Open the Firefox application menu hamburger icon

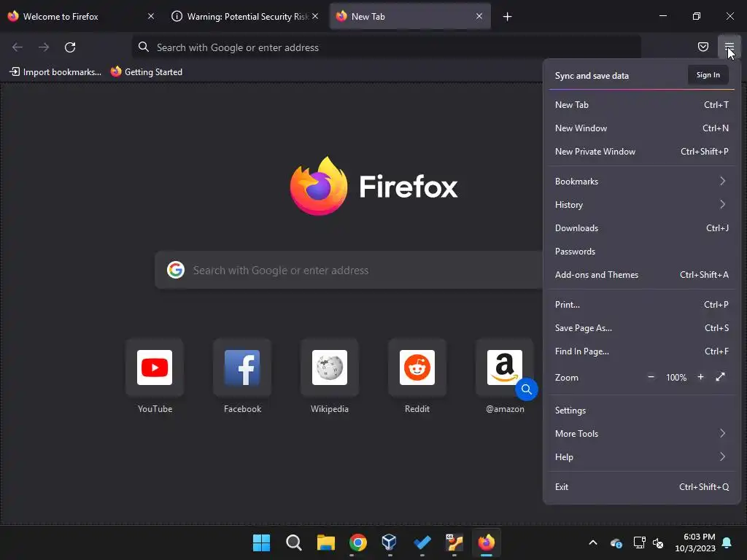pos(729,47)
